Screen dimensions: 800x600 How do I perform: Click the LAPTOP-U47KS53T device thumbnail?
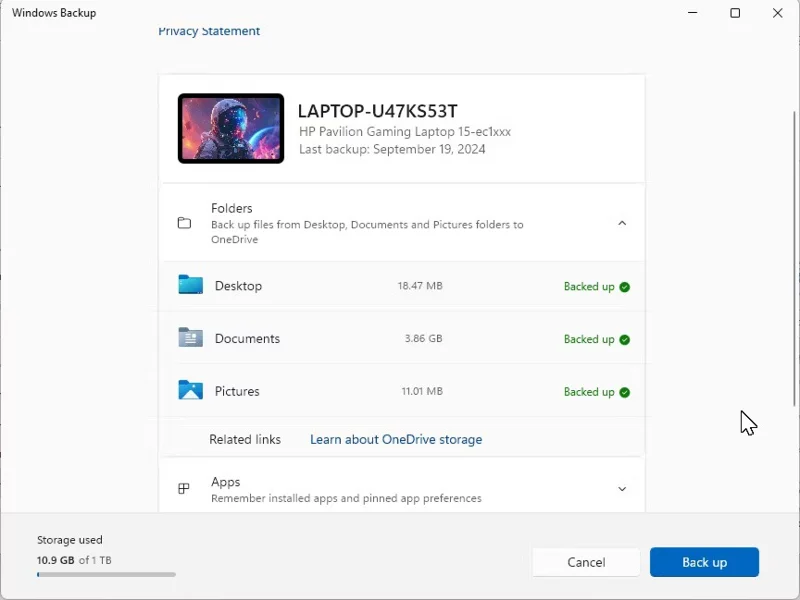pyautogui.click(x=230, y=128)
